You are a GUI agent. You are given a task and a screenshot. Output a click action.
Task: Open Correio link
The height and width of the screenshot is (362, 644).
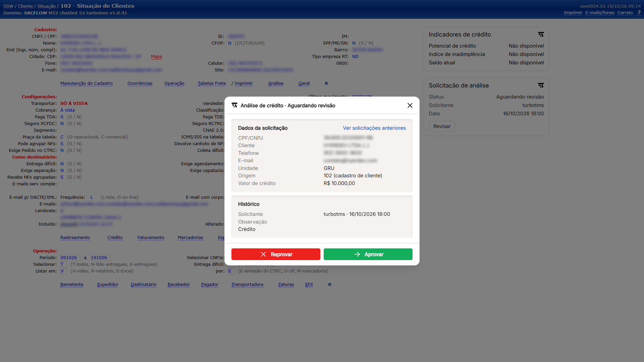[x=625, y=13]
